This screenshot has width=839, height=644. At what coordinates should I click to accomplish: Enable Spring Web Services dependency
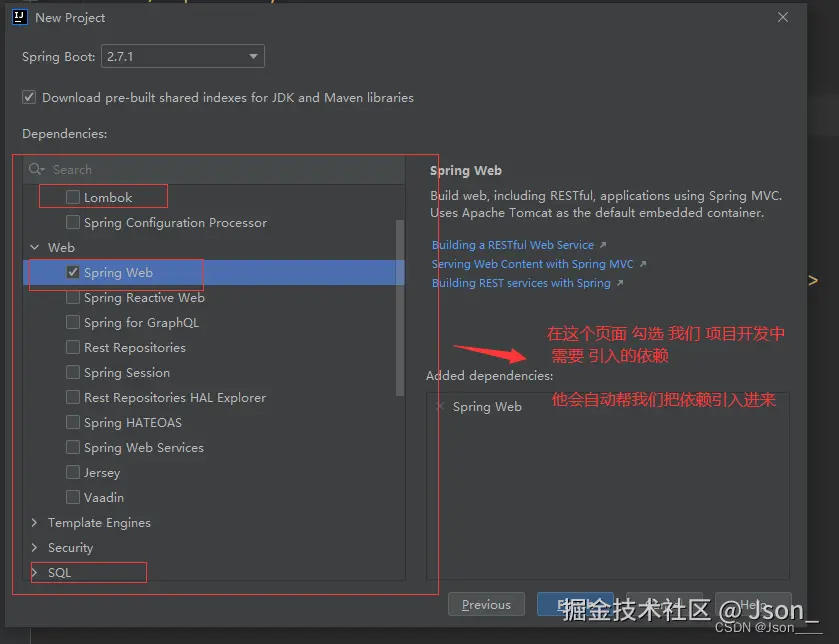73,447
